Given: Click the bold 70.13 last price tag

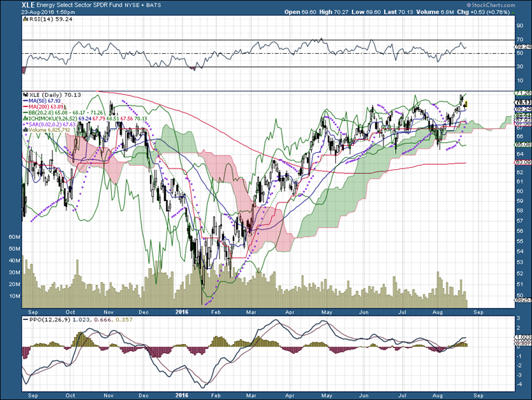Looking at the screenshot, I should [523, 102].
